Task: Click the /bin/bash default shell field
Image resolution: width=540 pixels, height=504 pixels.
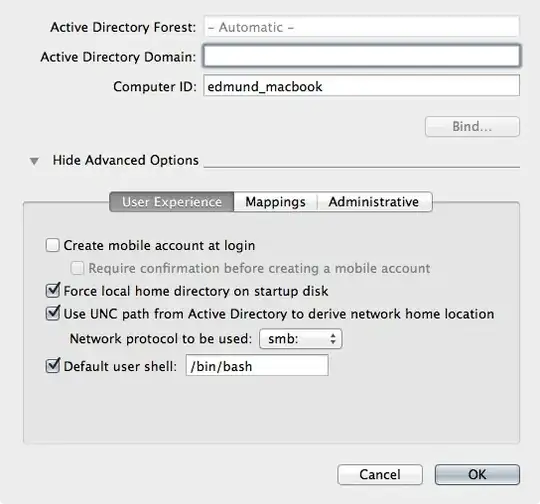Action: click(x=257, y=366)
